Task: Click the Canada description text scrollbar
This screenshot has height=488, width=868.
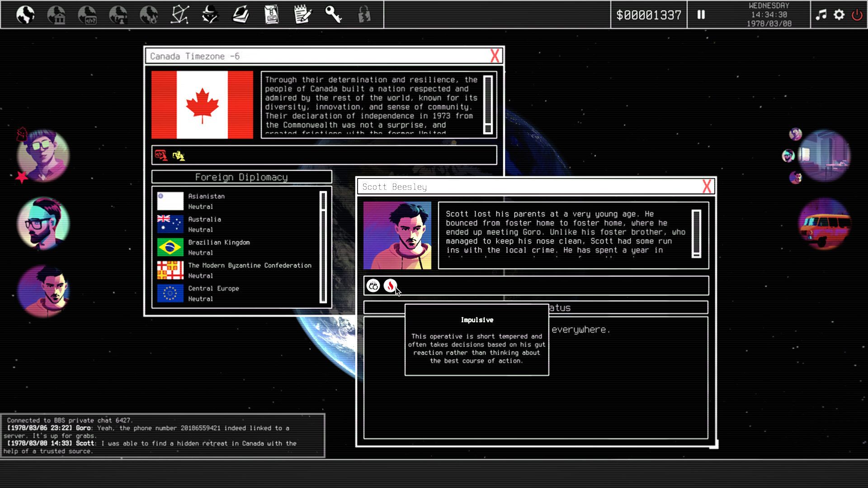Action: pyautogui.click(x=488, y=105)
